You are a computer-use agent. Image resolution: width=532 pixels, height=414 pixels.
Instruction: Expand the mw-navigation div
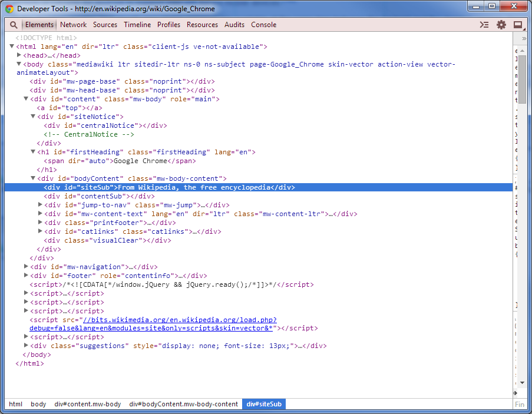click(x=26, y=266)
